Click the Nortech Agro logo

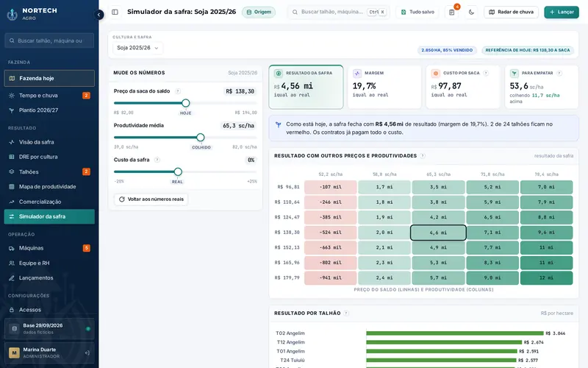[x=32, y=14]
